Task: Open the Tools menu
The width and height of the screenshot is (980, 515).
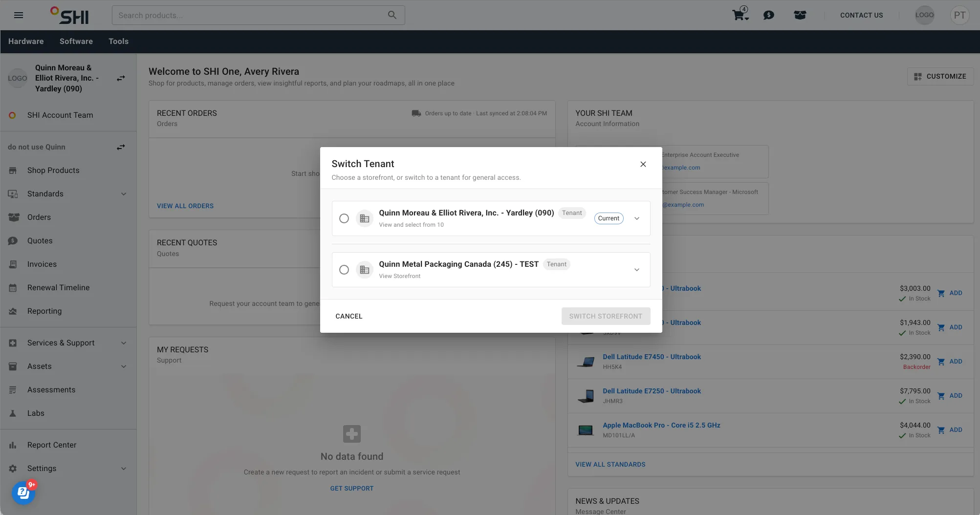Action: (119, 42)
